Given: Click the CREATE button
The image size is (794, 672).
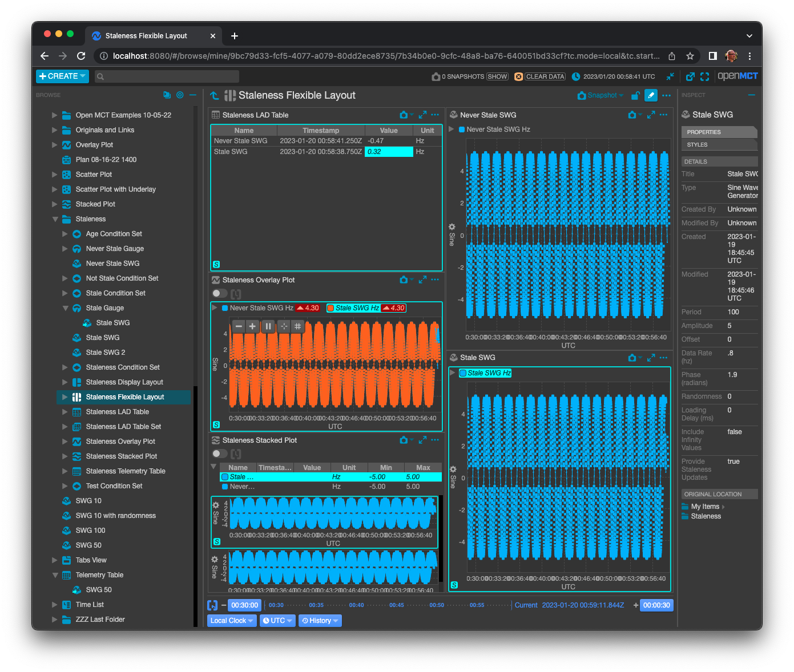Looking at the screenshot, I should 62,76.
